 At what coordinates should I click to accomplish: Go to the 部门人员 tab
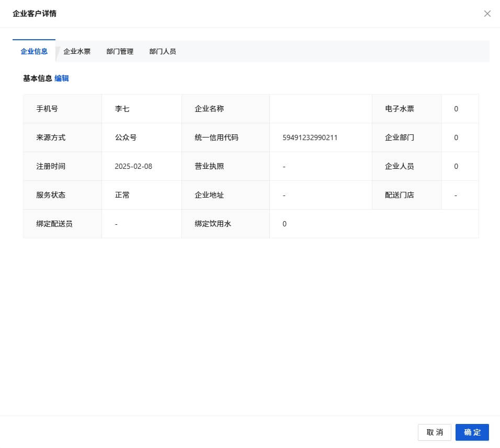click(x=163, y=51)
